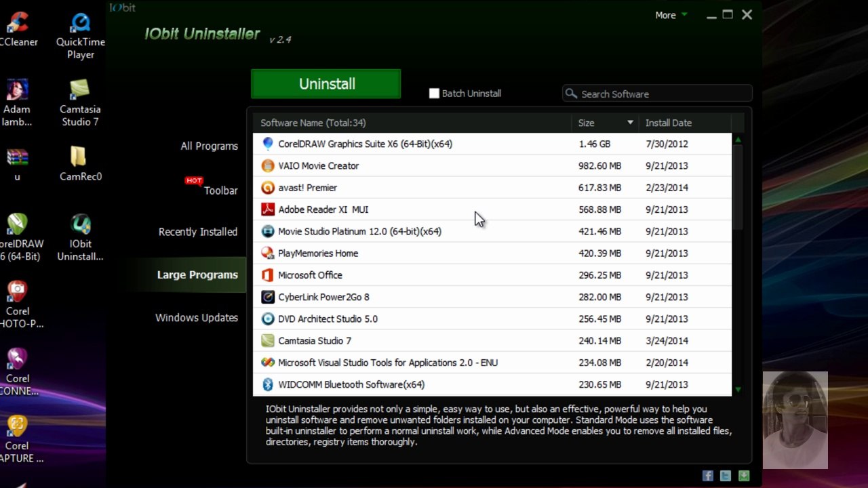Screen dimensions: 868x488
Task: Click the WIDCOMM Bluetooth Software icon
Action: [x=268, y=384]
